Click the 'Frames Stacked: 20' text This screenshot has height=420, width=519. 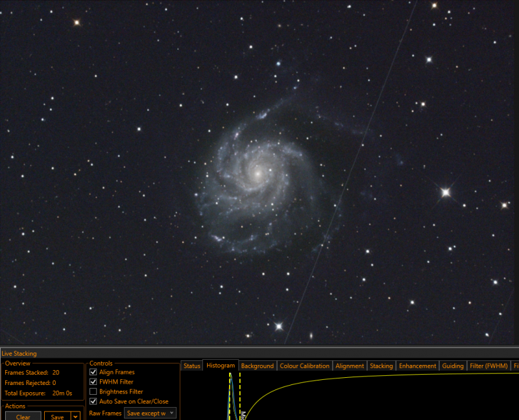click(x=32, y=373)
